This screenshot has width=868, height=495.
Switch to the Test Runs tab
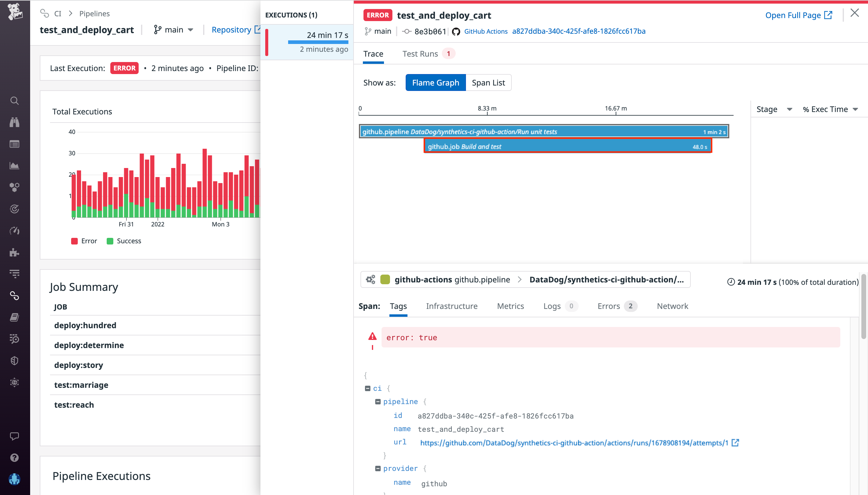point(420,53)
